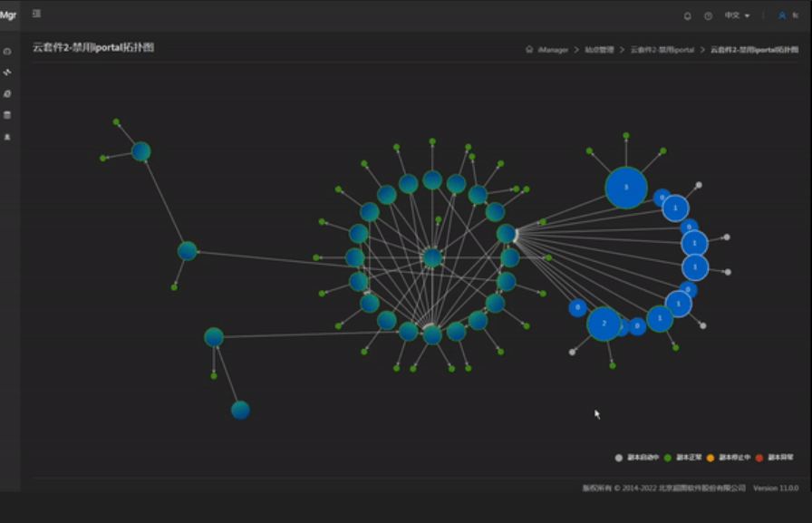
Task: Toggle the orange 副本停止中 legend item
Action: click(x=736, y=458)
